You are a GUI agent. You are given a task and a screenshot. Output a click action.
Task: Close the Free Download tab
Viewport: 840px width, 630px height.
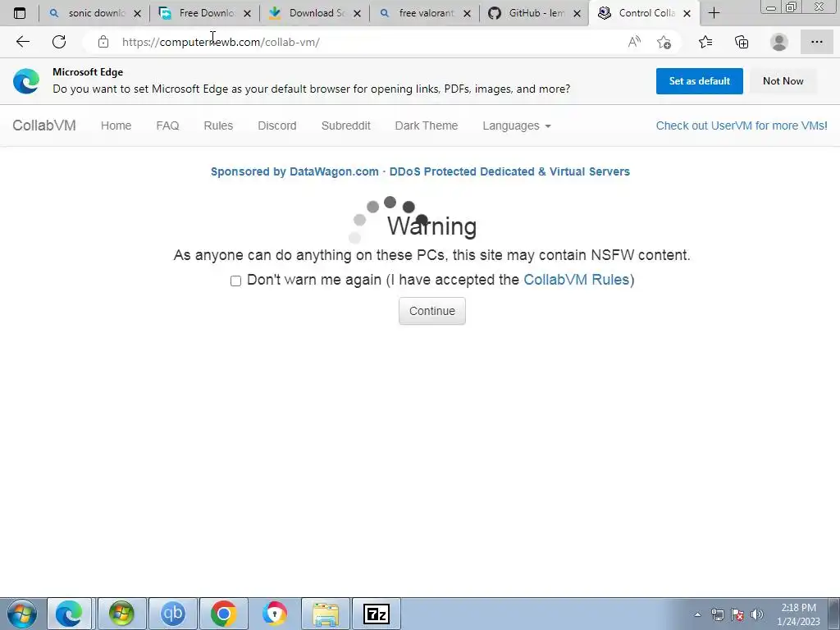click(247, 13)
